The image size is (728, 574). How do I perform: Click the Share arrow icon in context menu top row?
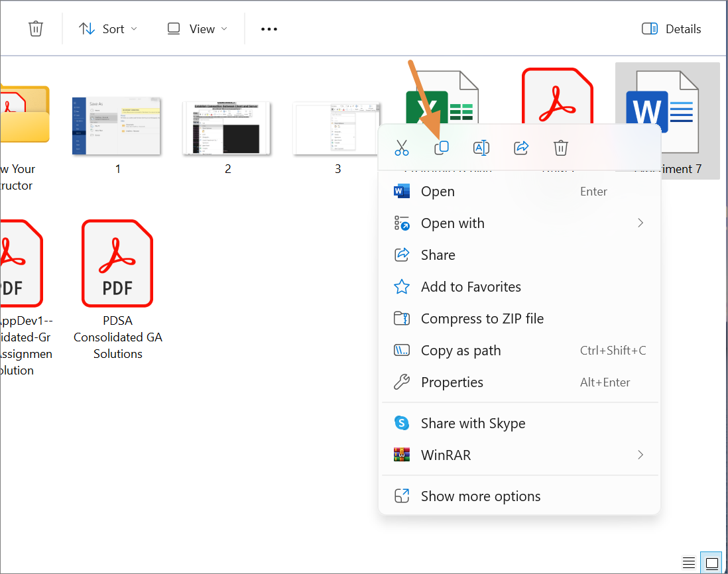521,148
